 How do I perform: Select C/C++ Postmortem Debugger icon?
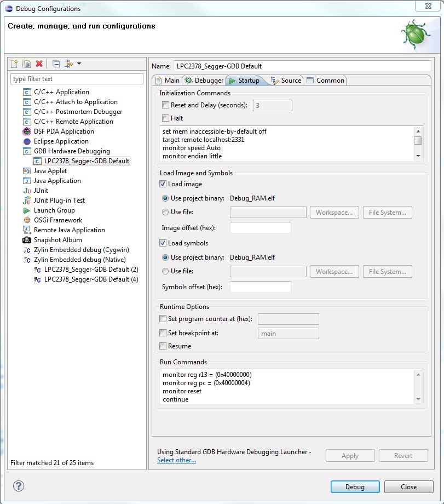(27, 112)
